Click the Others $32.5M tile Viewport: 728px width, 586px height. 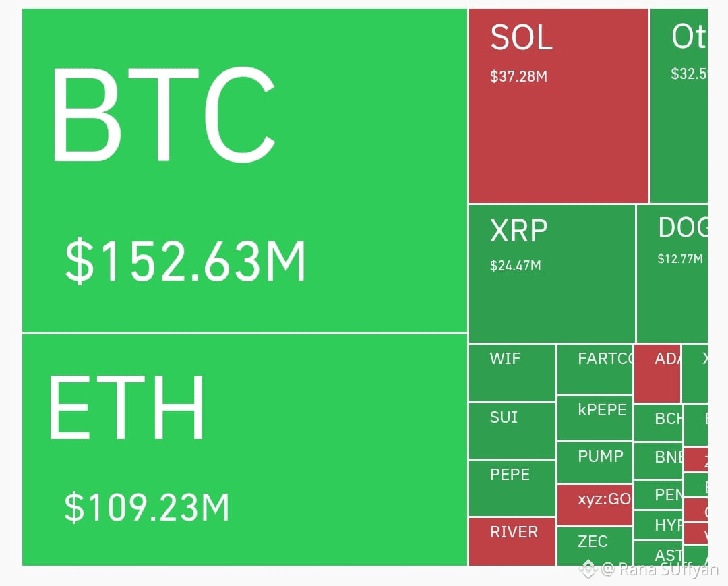coord(679,106)
